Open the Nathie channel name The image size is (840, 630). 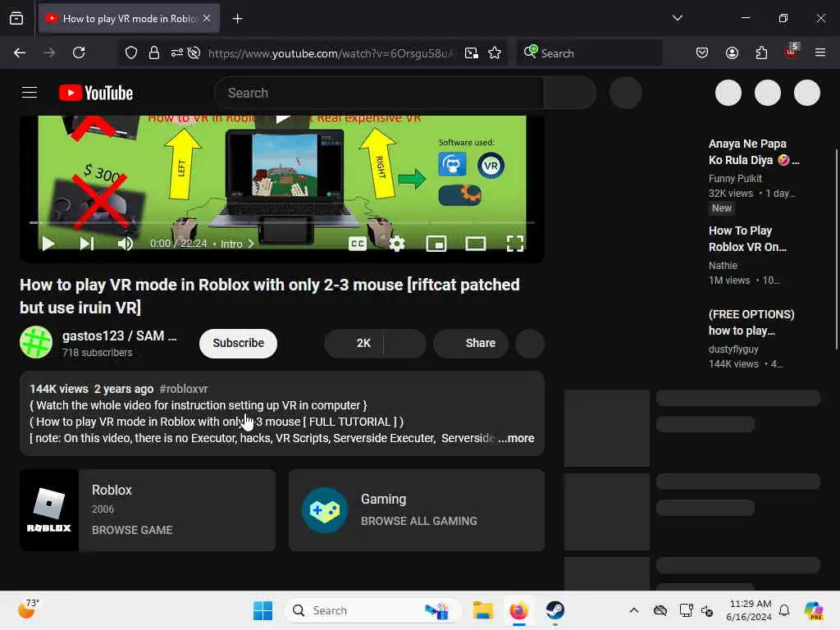[723, 265]
